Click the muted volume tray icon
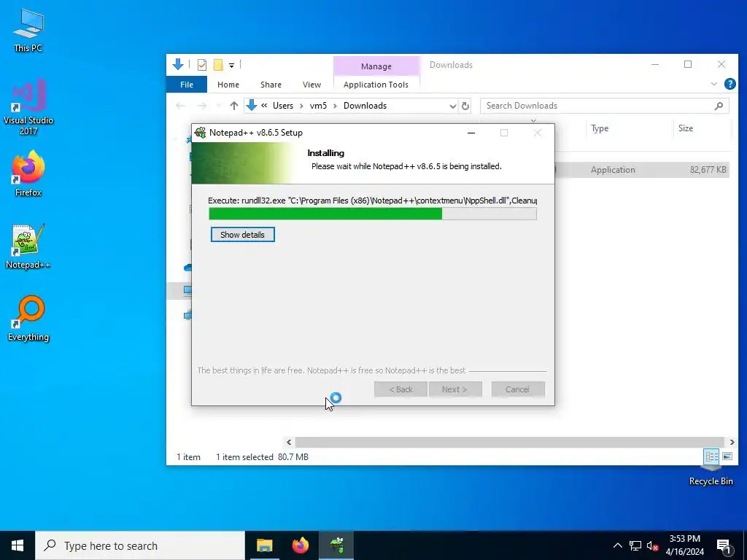 [652, 545]
